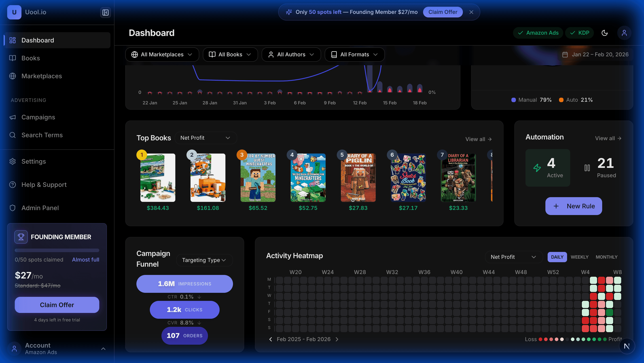The height and width of the screenshot is (363, 644).
Task: Open the Targeting Type dropdown in Campaign Funnel
Action: click(204, 260)
